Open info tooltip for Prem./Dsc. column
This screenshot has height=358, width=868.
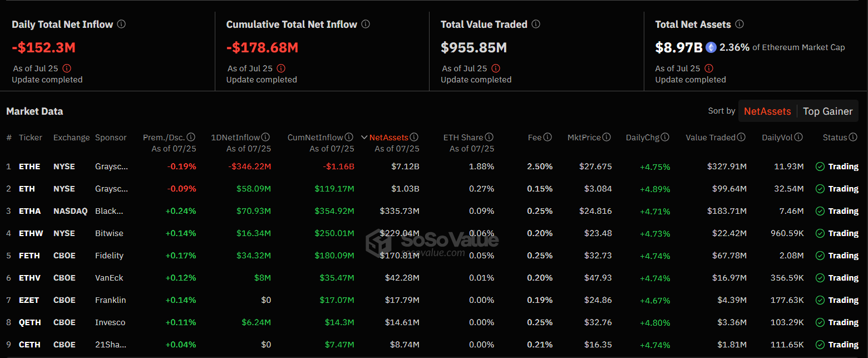[191, 137]
